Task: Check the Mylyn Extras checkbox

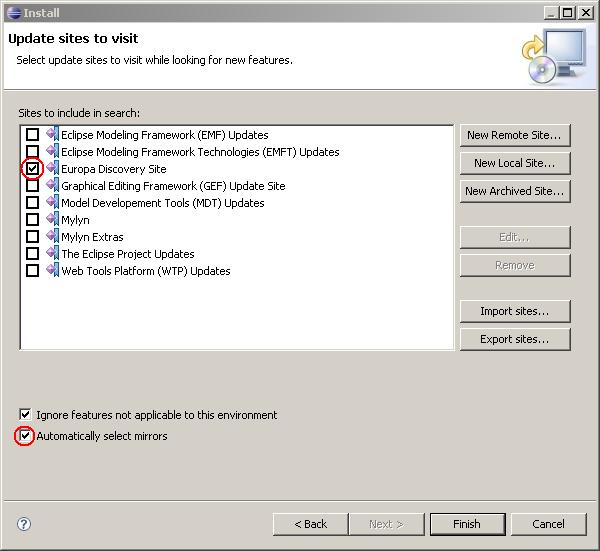Action: coord(33,236)
